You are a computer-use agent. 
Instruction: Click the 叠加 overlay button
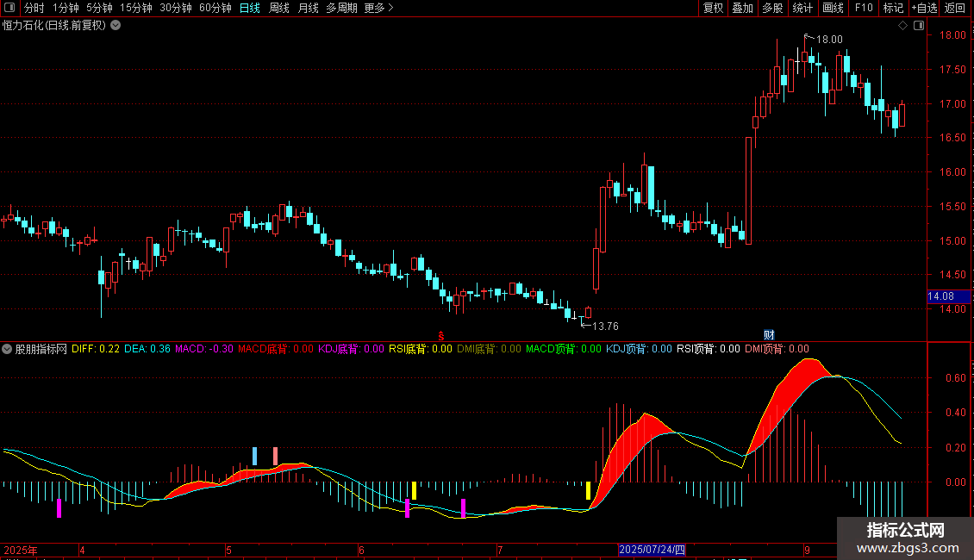point(743,8)
